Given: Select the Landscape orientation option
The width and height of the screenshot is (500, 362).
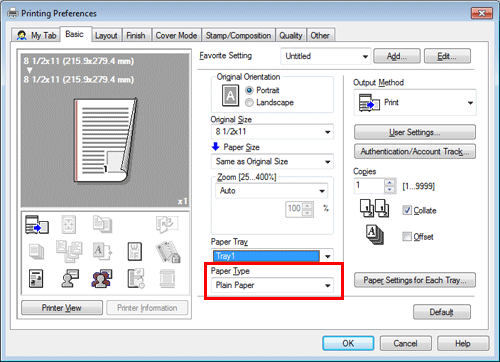Looking at the screenshot, I should (269, 103).
